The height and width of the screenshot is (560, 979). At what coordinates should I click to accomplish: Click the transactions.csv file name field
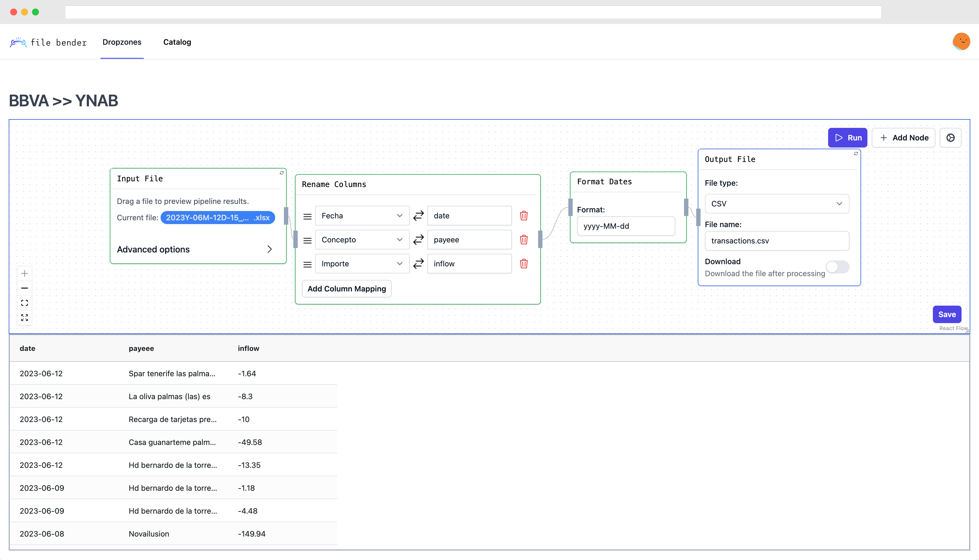tap(777, 241)
